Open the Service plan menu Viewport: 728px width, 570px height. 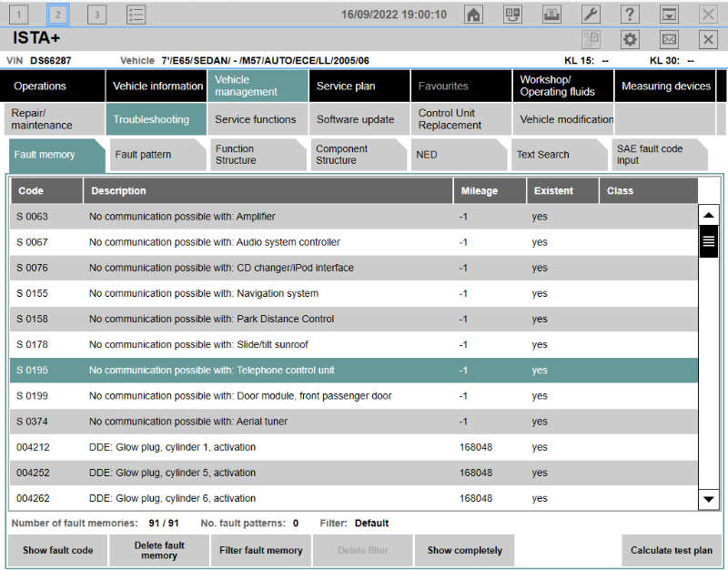[x=359, y=86]
